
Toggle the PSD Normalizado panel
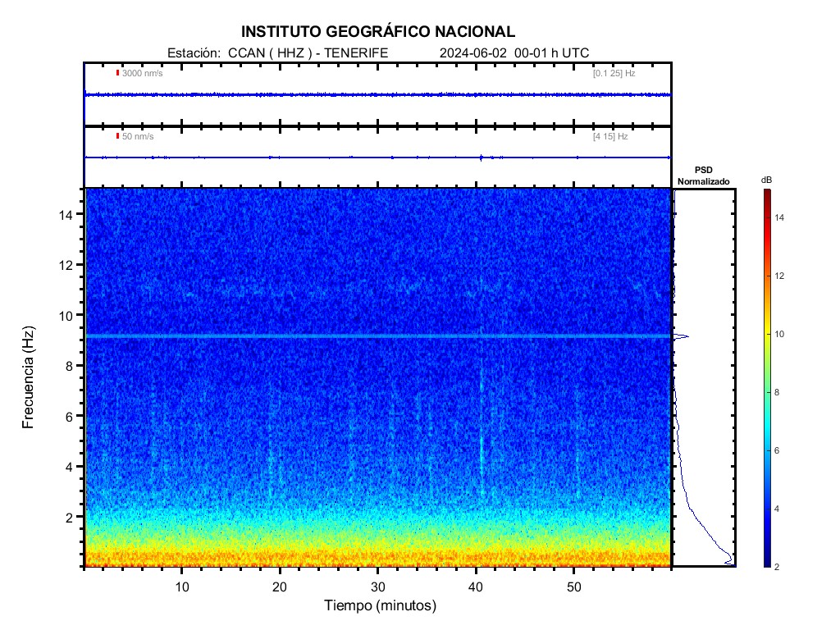point(704,377)
